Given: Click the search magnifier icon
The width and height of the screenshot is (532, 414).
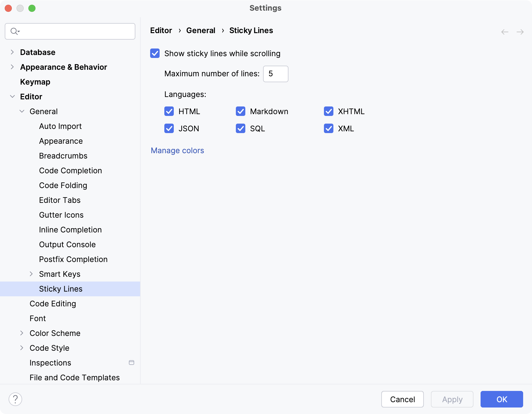Looking at the screenshot, I should click(x=14, y=31).
